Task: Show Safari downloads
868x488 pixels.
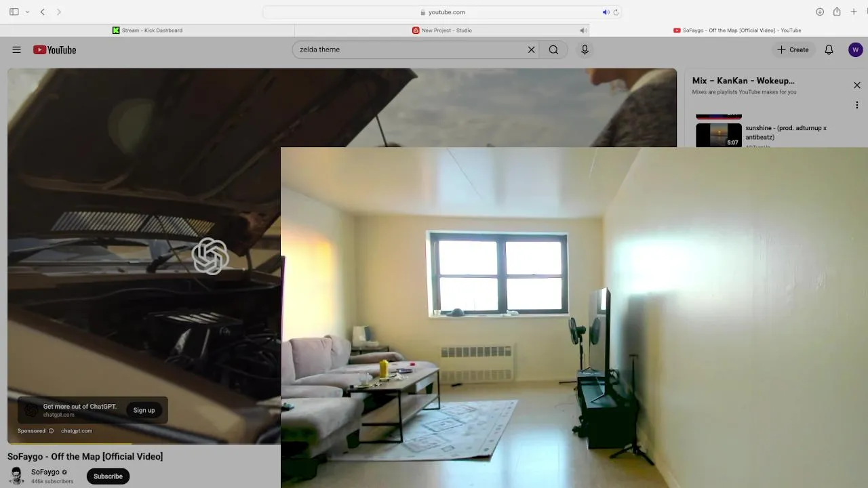Action: tap(820, 12)
